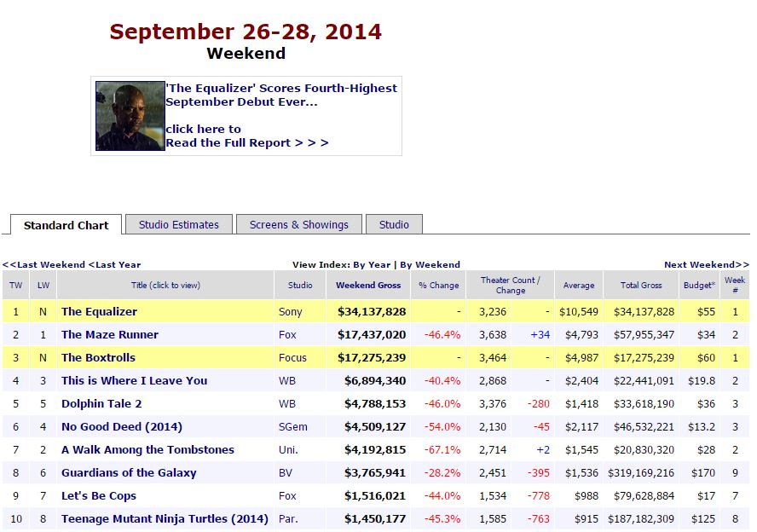The width and height of the screenshot is (757, 532).
Task: Click 'Read the Full Report' link
Action: point(246,143)
